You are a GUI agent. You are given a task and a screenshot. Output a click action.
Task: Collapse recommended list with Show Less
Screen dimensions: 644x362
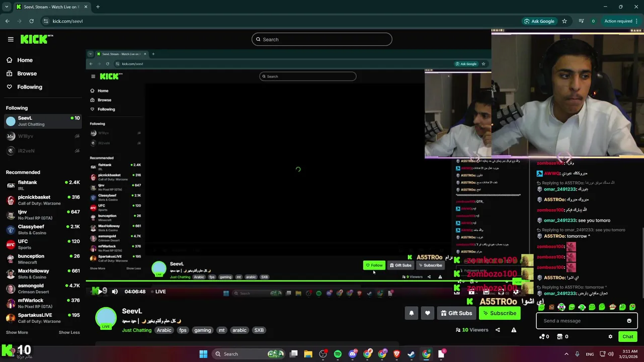tap(69, 332)
